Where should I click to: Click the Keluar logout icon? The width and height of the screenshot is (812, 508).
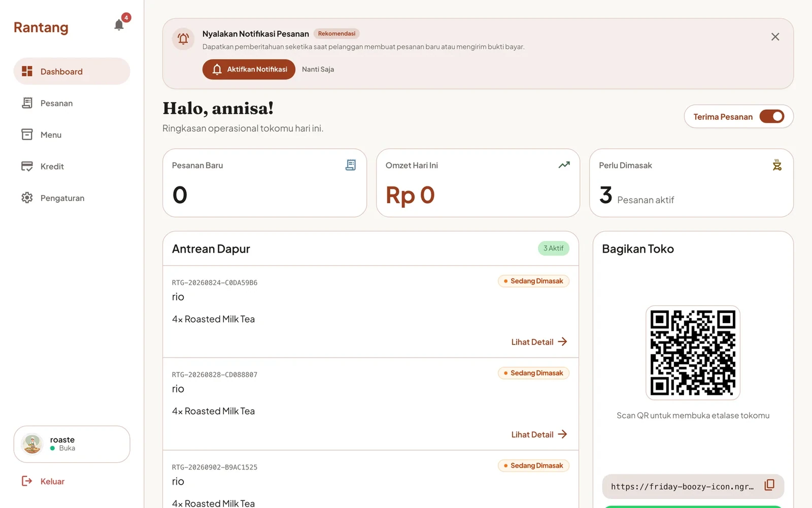[x=27, y=481]
